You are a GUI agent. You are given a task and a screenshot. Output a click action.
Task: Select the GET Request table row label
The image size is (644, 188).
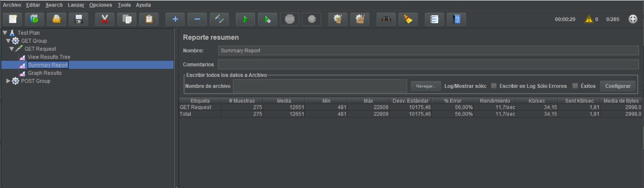coord(195,107)
